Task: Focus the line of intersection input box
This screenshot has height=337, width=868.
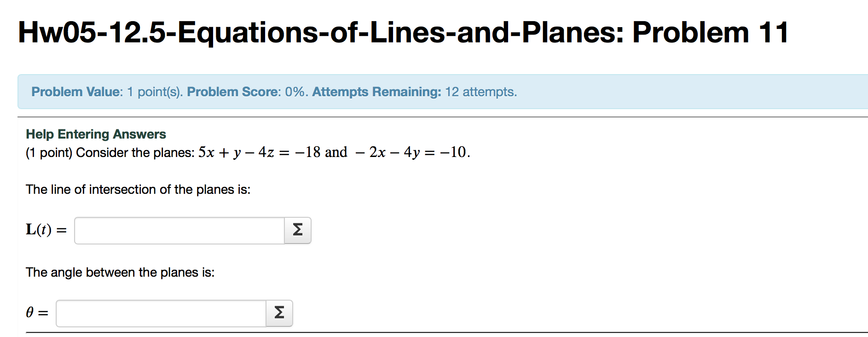Action: click(x=179, y=230)
